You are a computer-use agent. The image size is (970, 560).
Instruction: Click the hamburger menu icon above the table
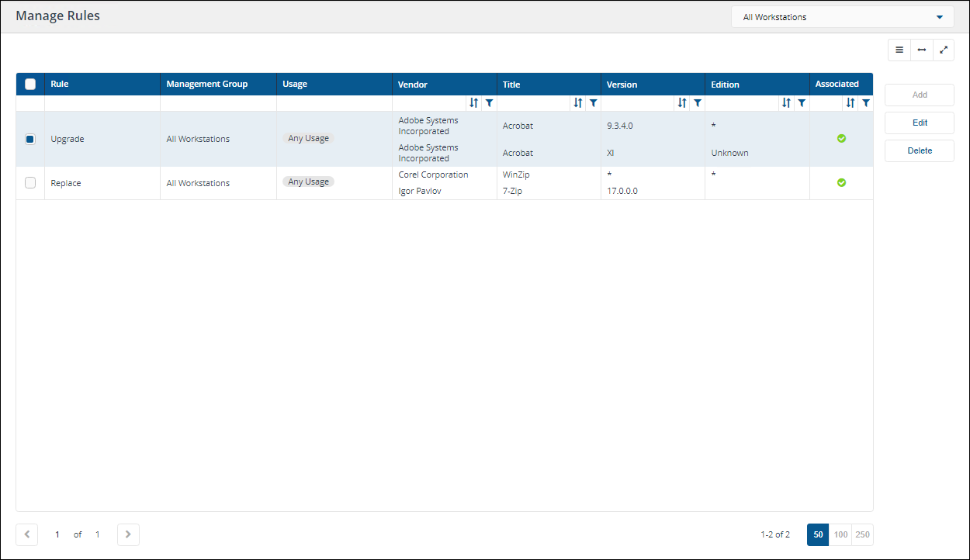pos(899,50)
